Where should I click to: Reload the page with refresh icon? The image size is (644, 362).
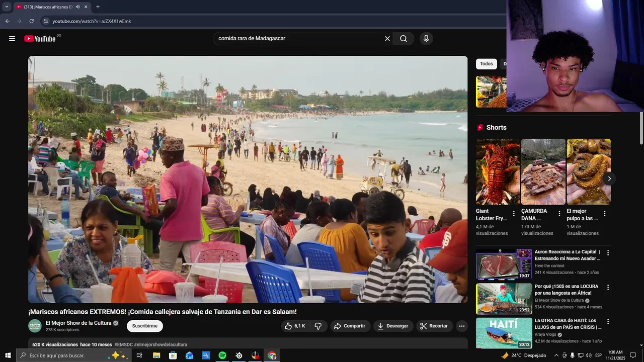pos(31,21)
